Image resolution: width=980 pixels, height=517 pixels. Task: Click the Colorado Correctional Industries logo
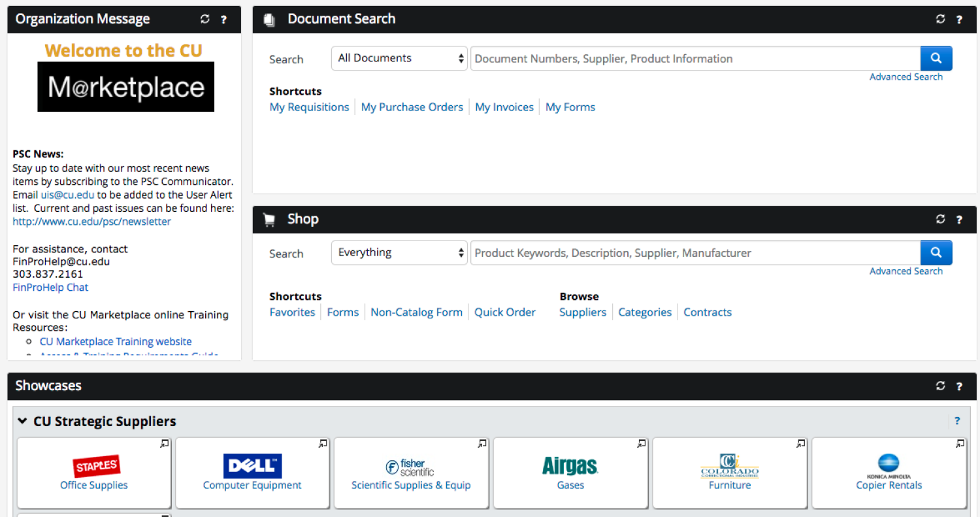pos(730,466)
